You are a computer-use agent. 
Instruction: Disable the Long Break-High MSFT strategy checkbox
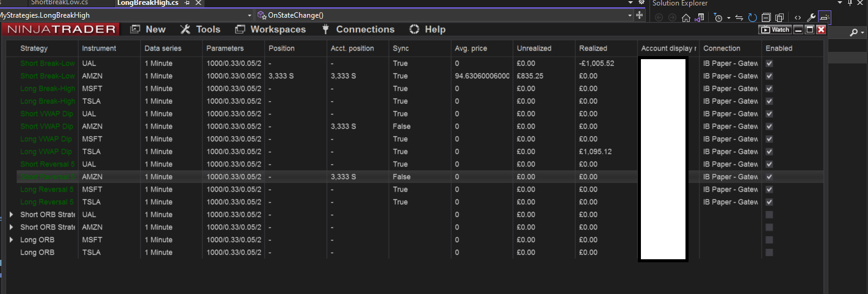coord(769,88)
